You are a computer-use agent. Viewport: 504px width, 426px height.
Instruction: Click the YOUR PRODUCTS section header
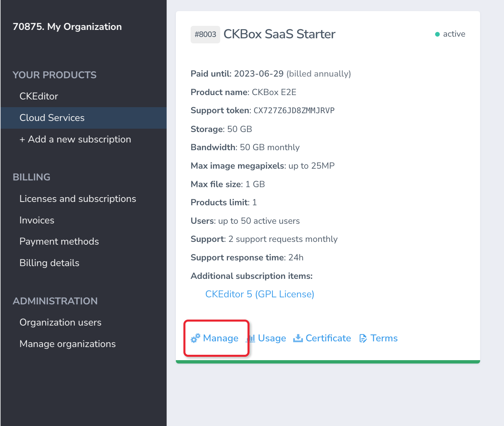click(54, 75)
